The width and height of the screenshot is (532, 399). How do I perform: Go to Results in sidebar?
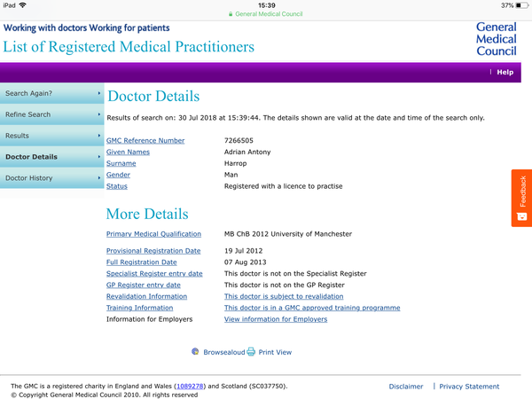52,136
